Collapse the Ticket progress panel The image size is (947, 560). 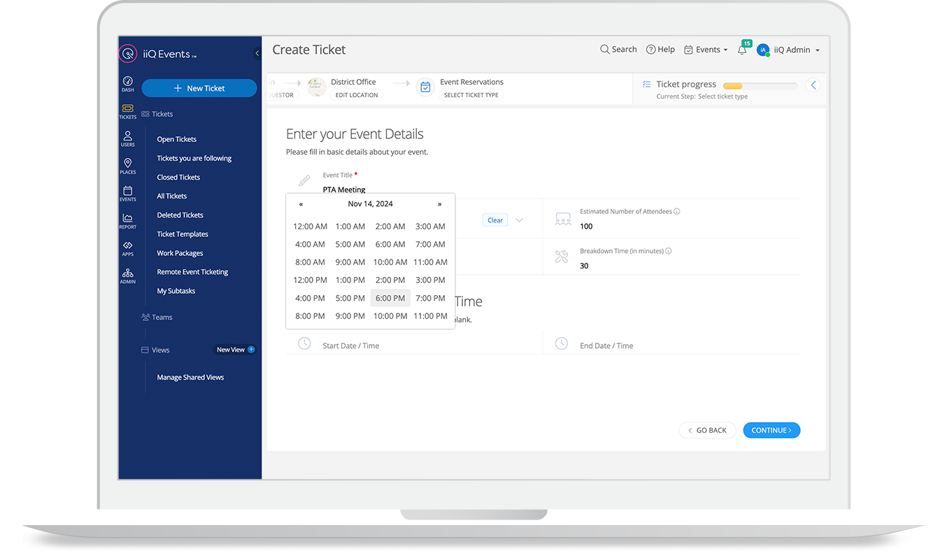[812, 85]
